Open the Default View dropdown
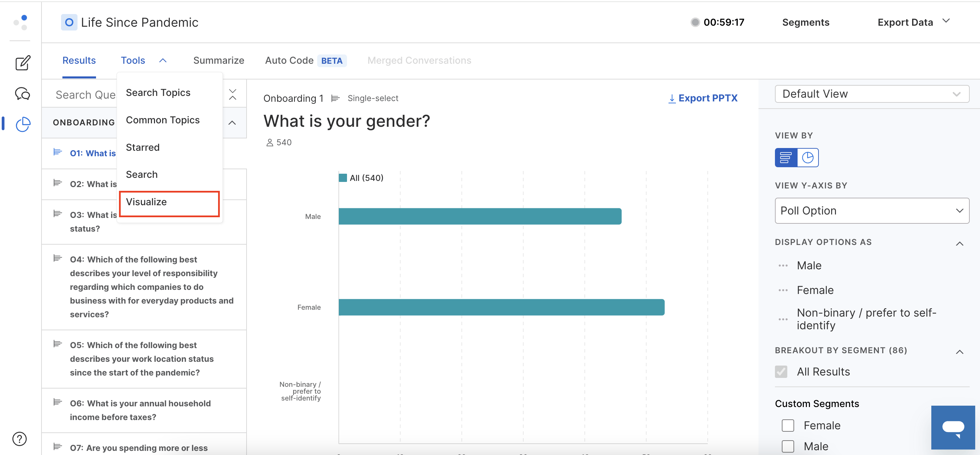The height and width of the screenshot is (455, 980). [872, 94]
